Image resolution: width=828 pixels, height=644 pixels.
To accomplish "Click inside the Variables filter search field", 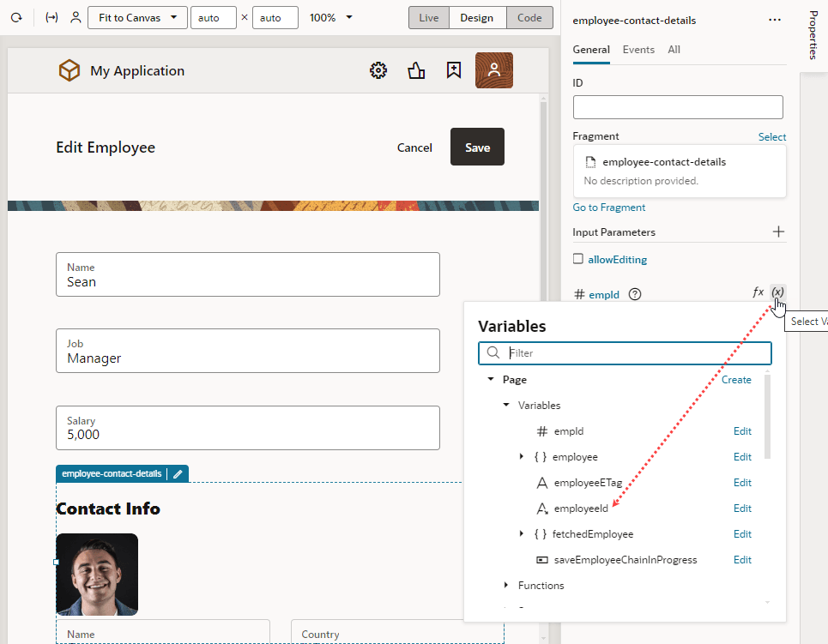I will [625, 352].
